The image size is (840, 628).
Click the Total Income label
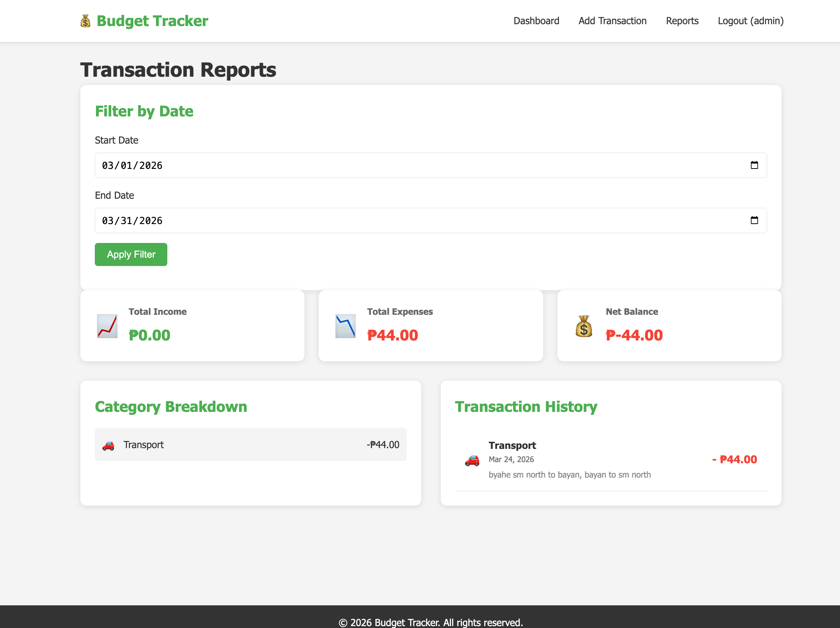coord(157,311)
